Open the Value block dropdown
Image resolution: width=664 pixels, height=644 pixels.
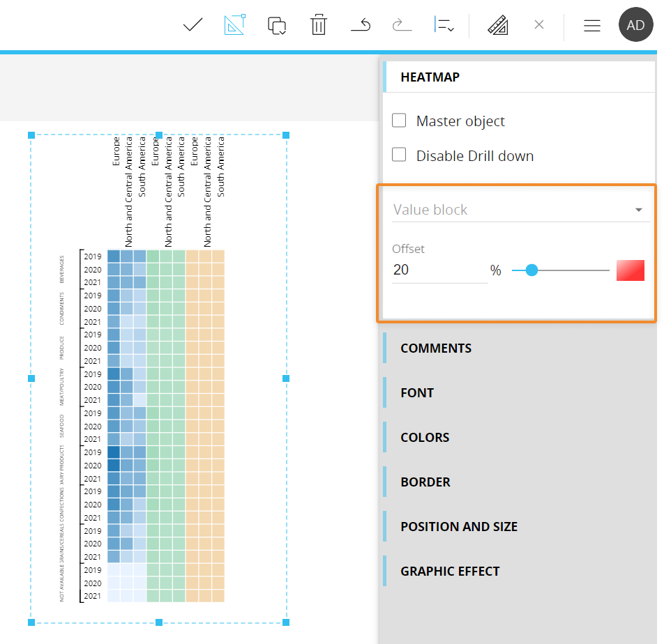(520, 210)
